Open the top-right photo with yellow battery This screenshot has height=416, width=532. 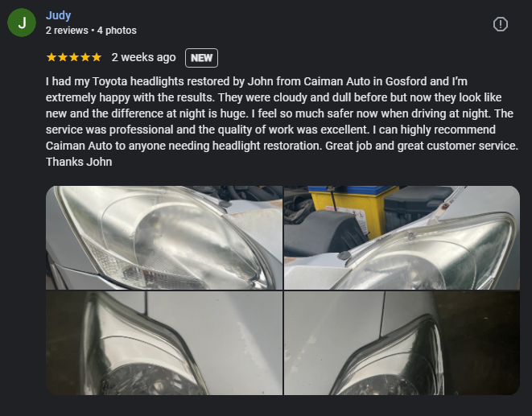click(x=402, y=237)
